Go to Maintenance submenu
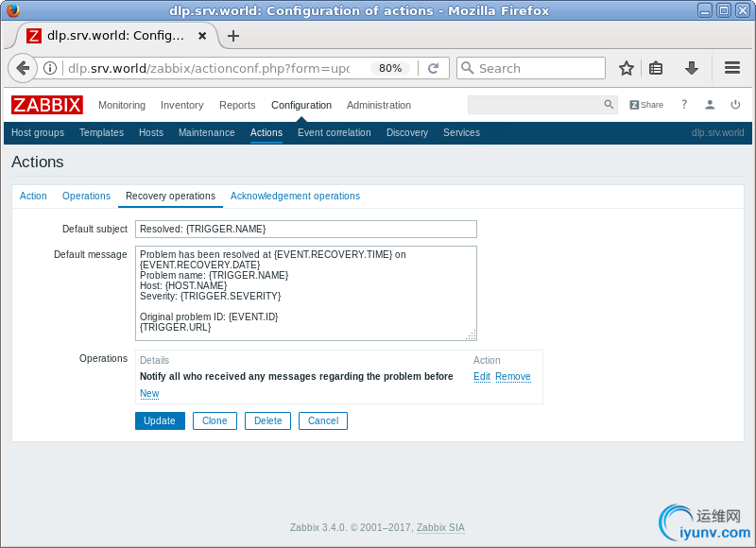756x548 pixels. (206, 132)
